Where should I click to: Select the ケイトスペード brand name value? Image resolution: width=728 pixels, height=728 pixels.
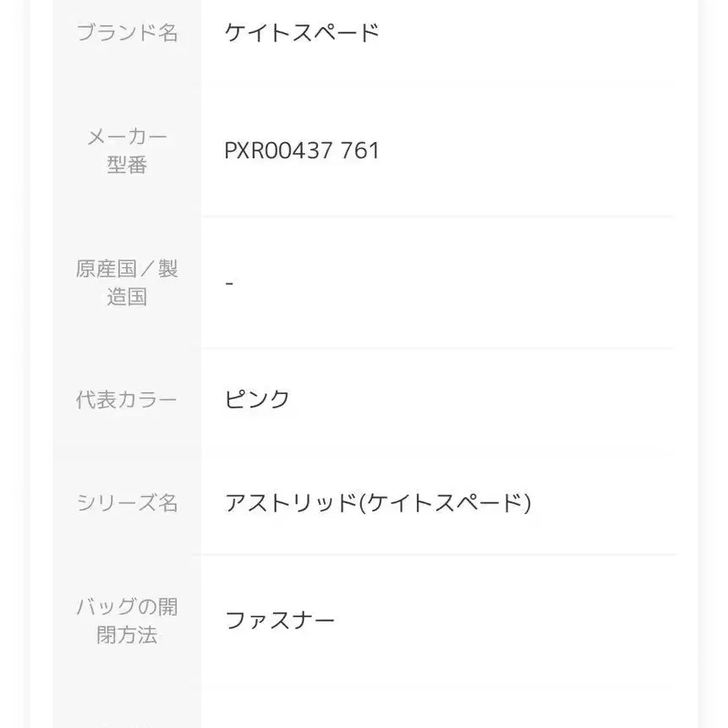click(302, 33)
